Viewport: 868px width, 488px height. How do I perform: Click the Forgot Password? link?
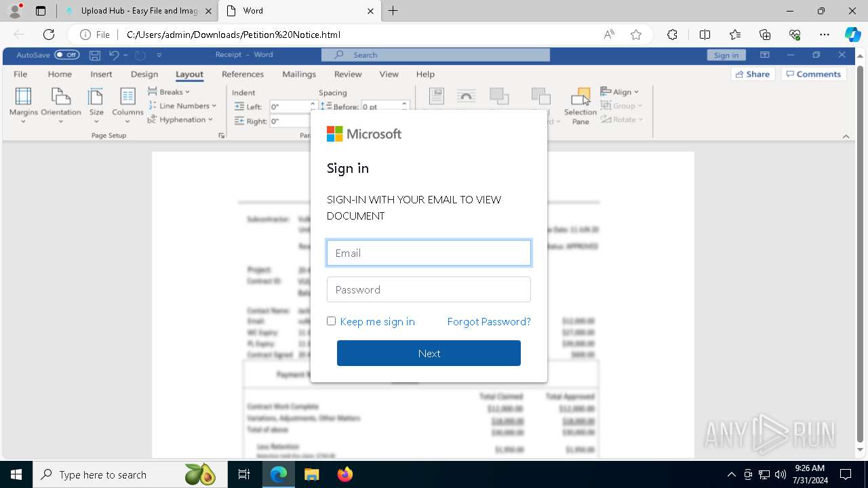click(489, 321)
